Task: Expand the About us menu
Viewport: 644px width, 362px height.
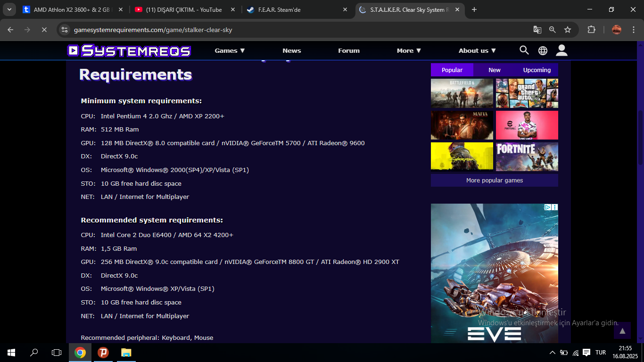Action: (x=477, y=50)
